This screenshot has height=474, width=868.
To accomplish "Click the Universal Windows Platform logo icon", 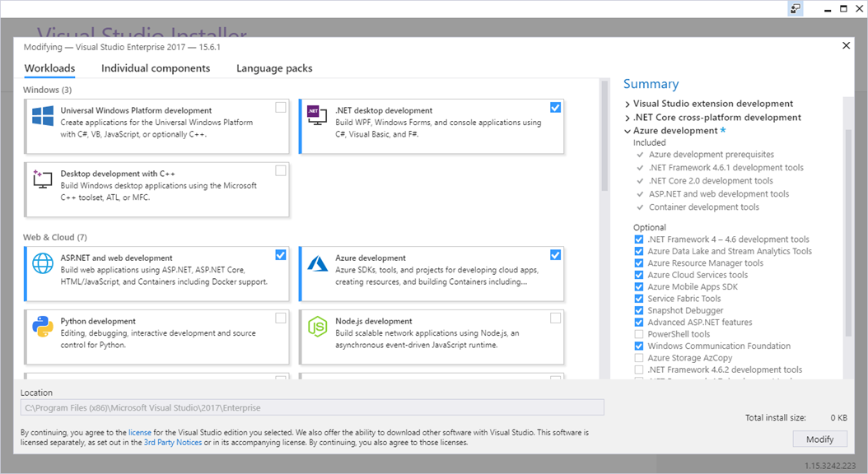I will click(x=43, y=116).
